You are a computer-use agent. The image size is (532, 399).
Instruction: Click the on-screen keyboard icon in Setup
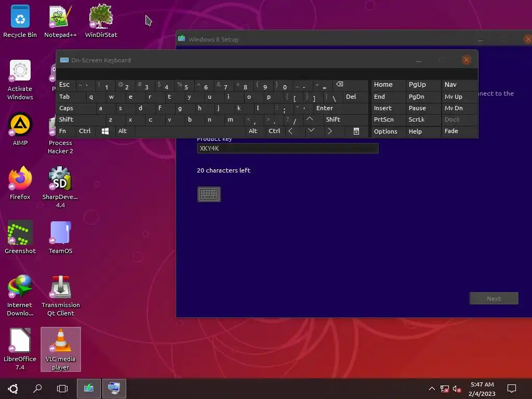pyautogui.click(x=209, y=194)
